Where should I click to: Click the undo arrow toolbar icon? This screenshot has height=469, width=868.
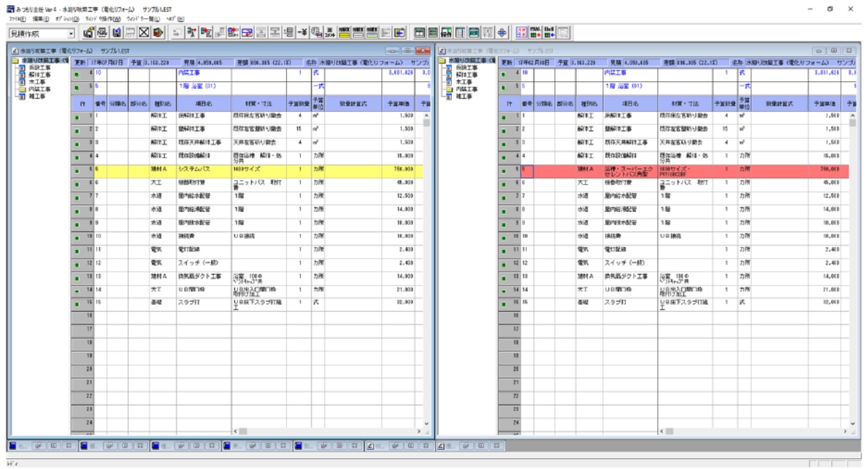pyautogui.click(x=177, y=33)
